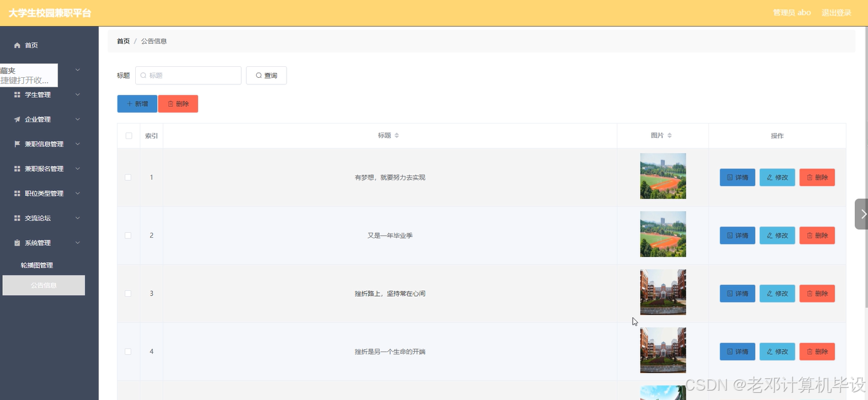Click the grid icon beside 职位类型管理
This screenshot has height=400, width=868.
[17, 194]
